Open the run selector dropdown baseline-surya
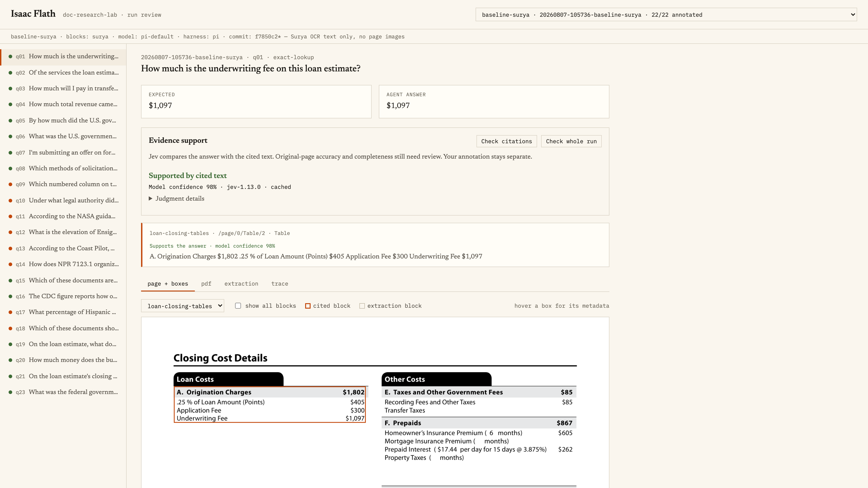Screen dimensions: 868x488 tap(666, 14)
